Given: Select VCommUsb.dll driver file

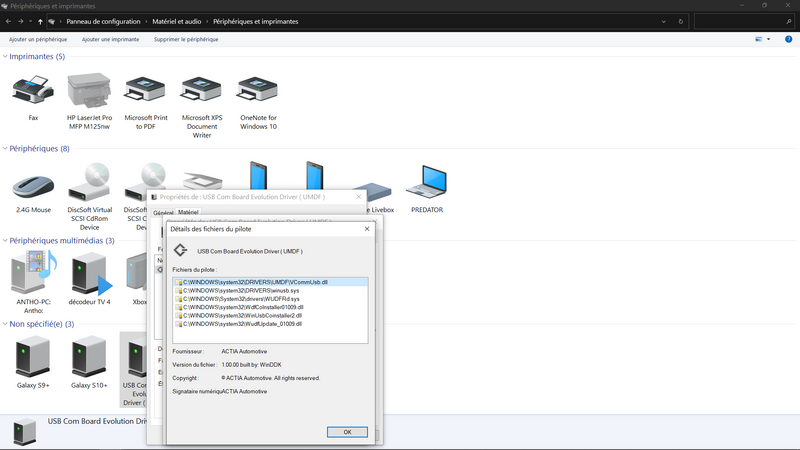Looking at the screenshot, I should tap(270, 282).
